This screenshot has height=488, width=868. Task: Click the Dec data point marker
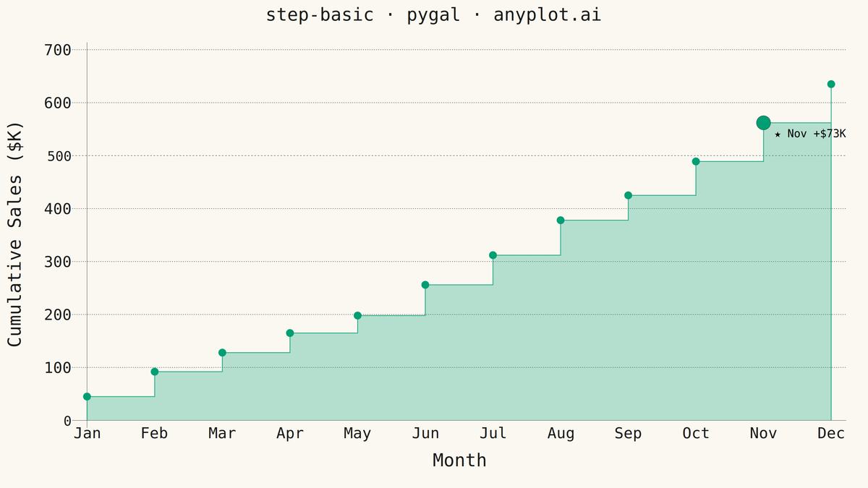[x=831, y=84]
